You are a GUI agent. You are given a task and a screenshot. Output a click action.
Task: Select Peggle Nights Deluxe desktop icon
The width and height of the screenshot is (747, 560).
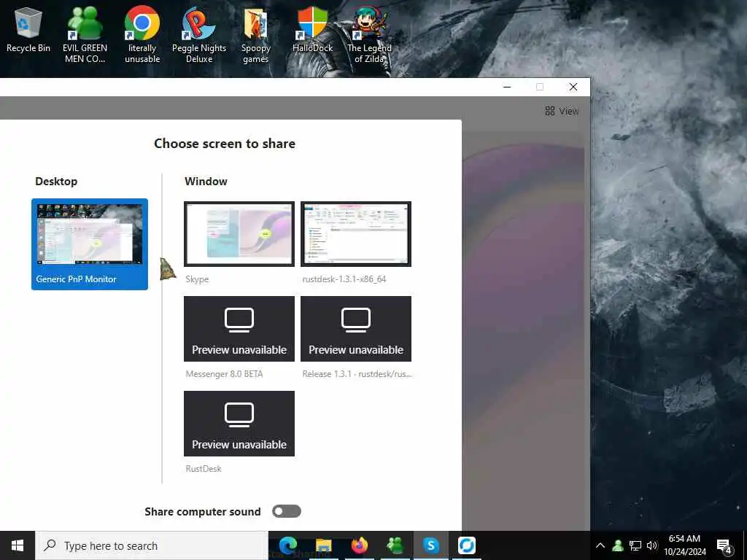point(199,34)
